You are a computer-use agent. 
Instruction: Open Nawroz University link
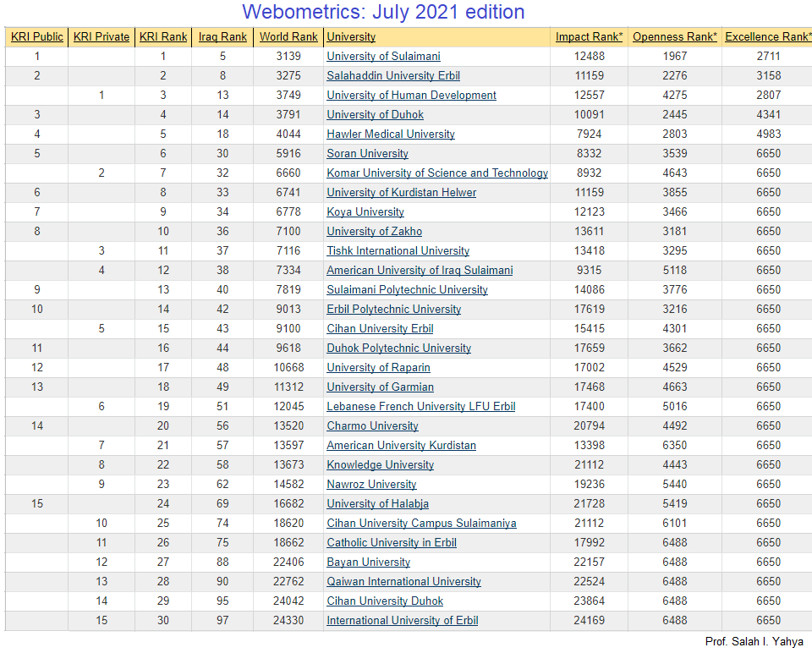click(371, 485)
